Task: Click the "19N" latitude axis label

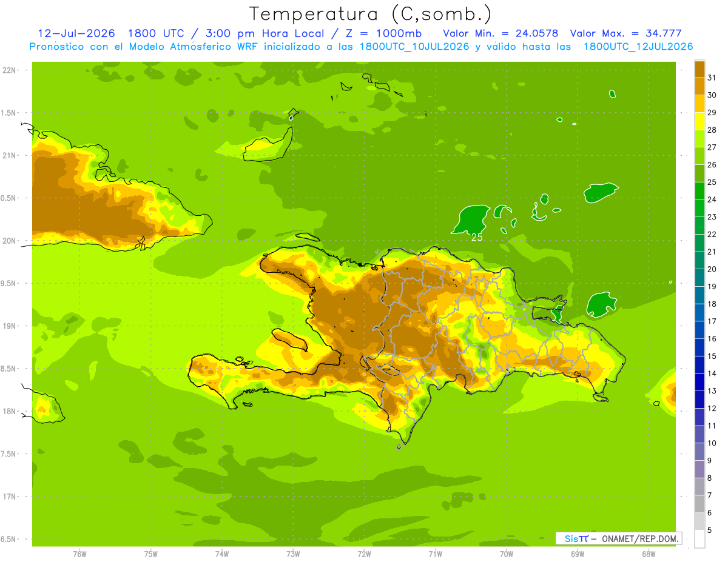Action: (x=9, y=326)
